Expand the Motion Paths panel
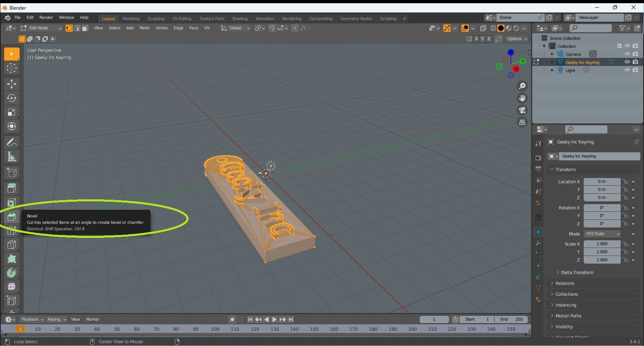Screen dimensions: 644x346 (x=568, y=316)
